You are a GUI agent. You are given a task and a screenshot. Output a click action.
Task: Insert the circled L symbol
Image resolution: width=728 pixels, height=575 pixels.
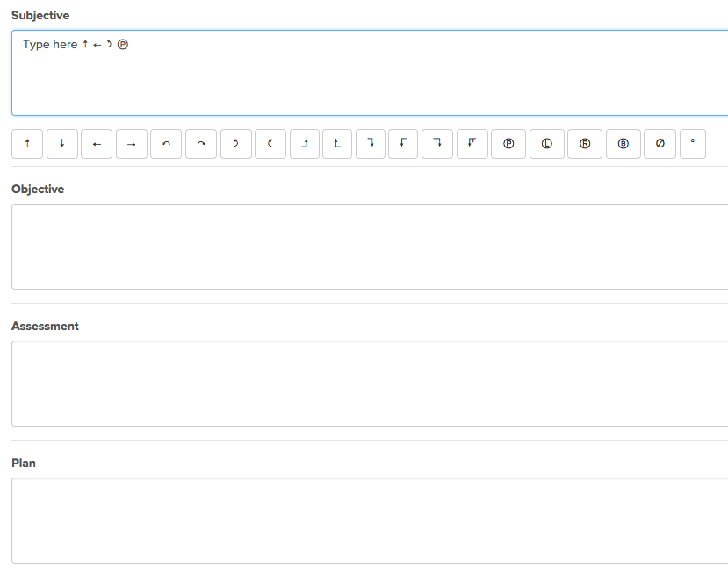547,144
